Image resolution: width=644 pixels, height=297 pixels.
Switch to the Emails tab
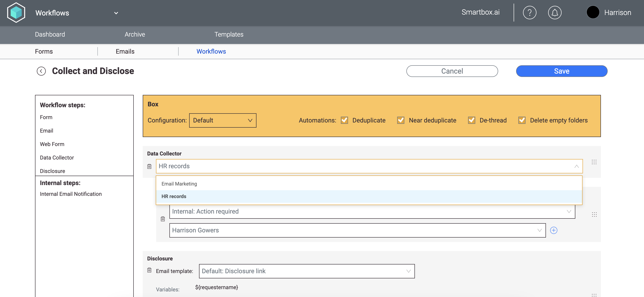tap(125, 52)
